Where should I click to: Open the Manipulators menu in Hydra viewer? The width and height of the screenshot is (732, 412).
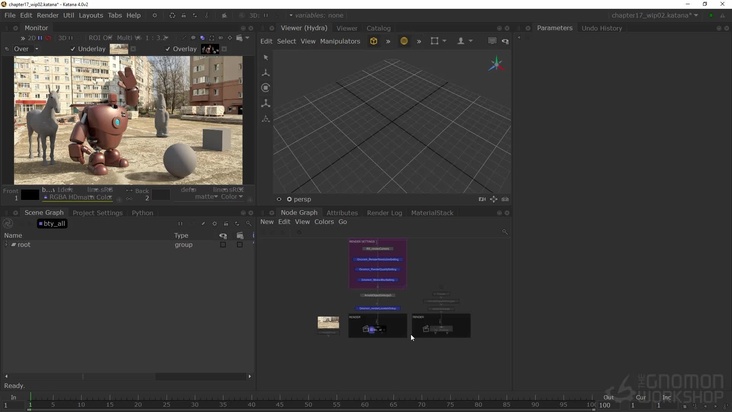click(x=340, y=41)
